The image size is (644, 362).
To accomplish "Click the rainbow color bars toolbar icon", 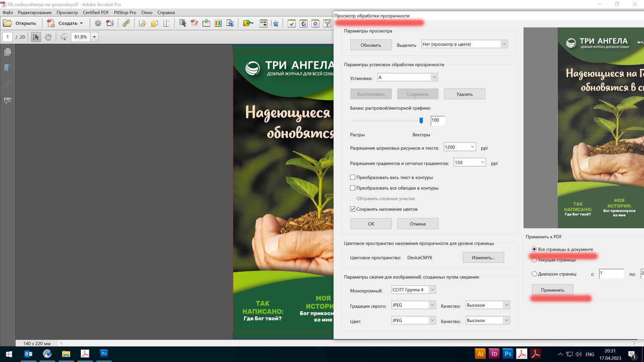I will (x=218, y=23).
